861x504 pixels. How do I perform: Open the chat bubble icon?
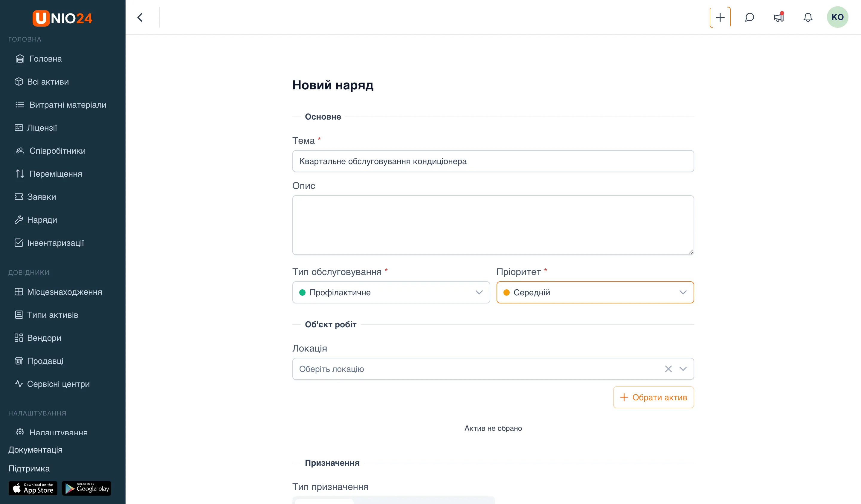749,17
